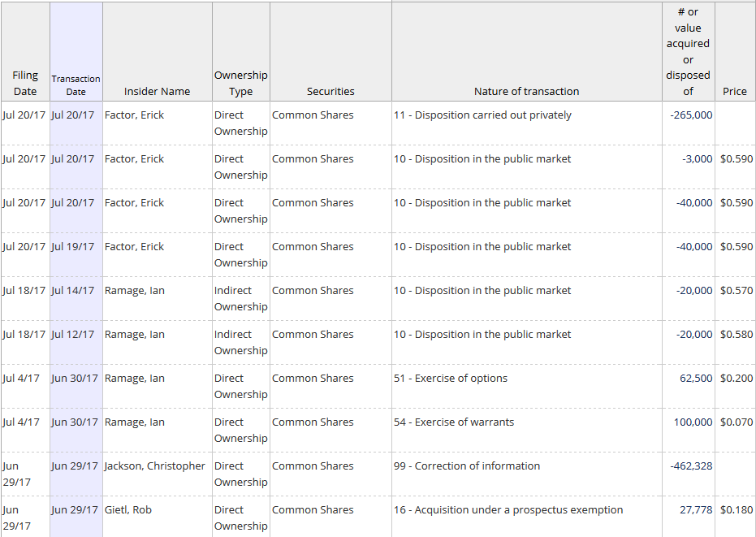Select the Jul 19/17 transaction date cell
The height and width of the screenshot is (537, 756).
[x=73, y=247]
